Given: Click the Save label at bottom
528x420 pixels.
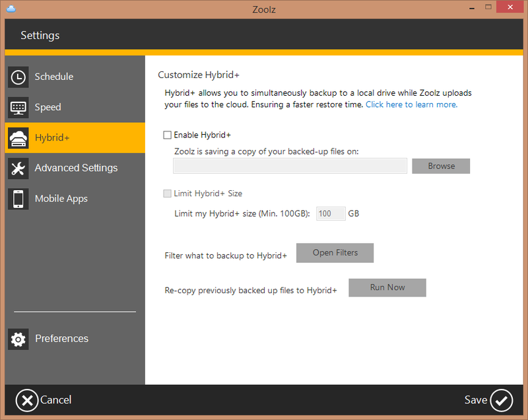Looking at the screenshot, I should pos(476,400).
